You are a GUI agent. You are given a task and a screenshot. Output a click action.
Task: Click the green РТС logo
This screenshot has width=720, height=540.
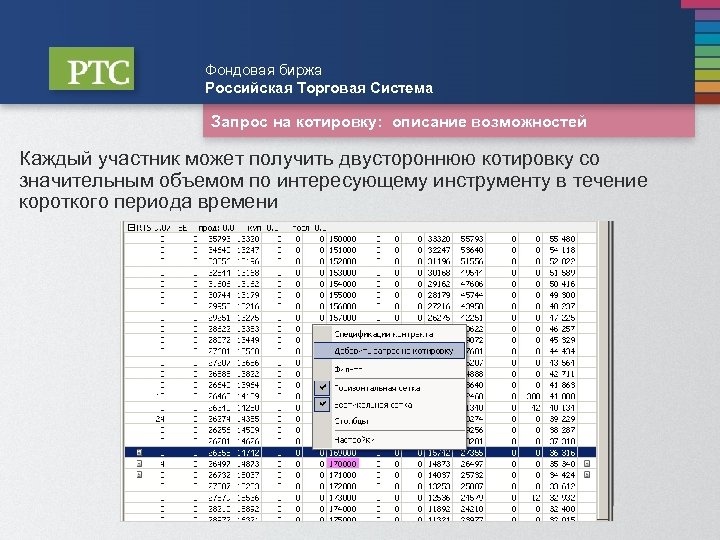[92, 68]
